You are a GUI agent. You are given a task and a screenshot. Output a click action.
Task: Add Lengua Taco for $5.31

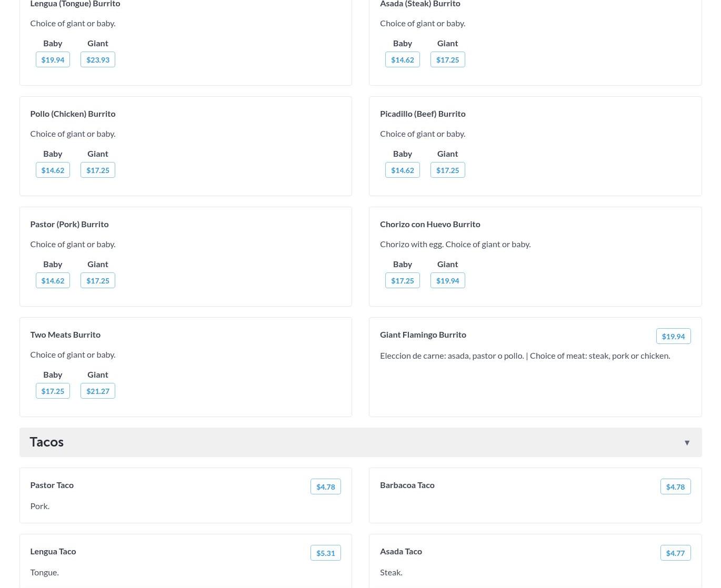point(325,553)
